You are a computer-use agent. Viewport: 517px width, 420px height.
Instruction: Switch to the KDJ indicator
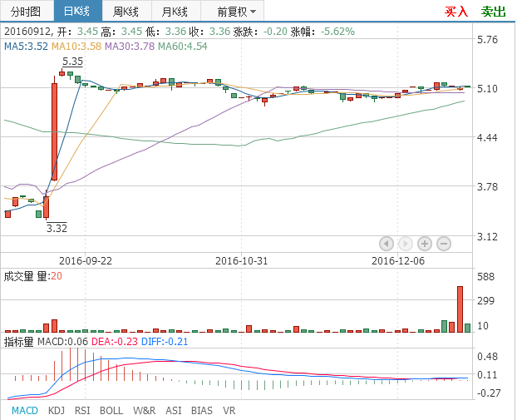tap(57, 410)
